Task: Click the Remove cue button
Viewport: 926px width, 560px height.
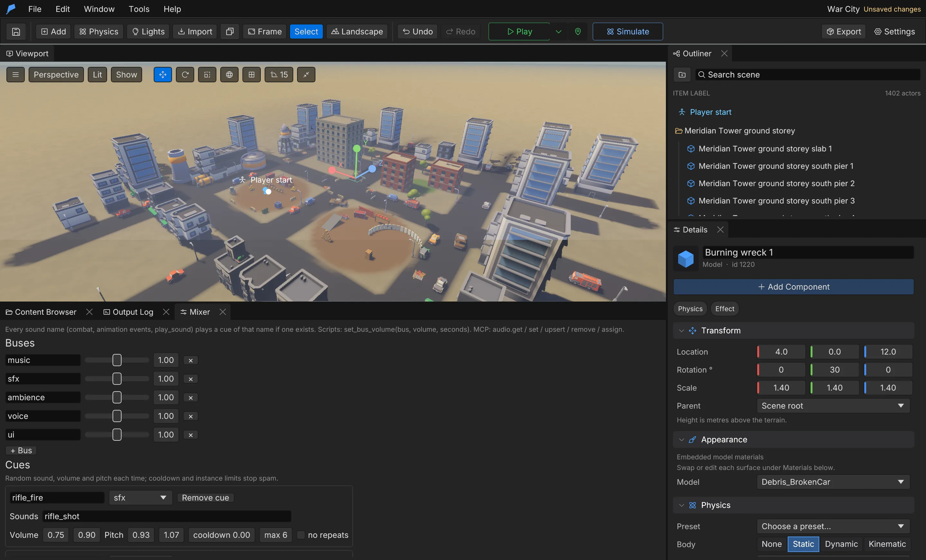Action: point(205,497)
